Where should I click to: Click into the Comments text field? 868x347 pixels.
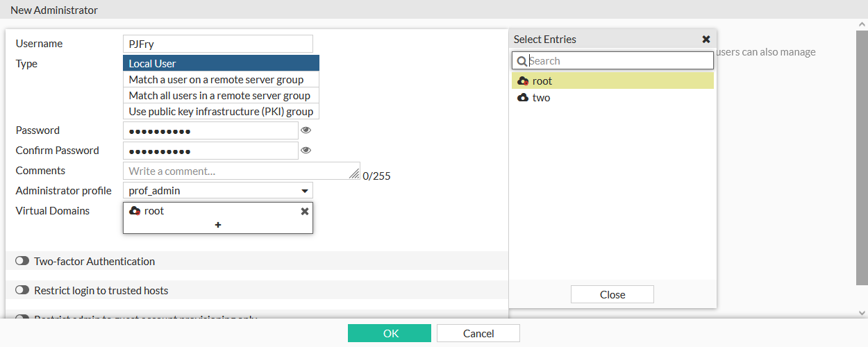(x=236, y=171)
